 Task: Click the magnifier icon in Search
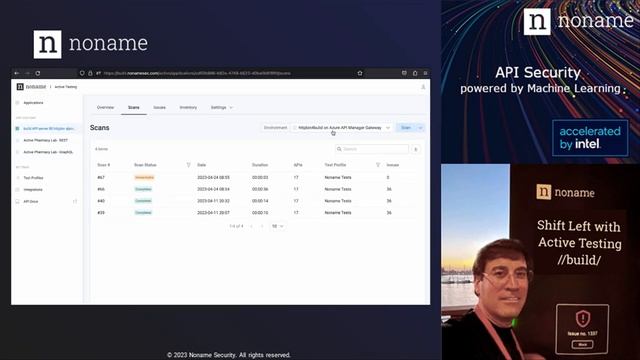click(x=339, y=149)
